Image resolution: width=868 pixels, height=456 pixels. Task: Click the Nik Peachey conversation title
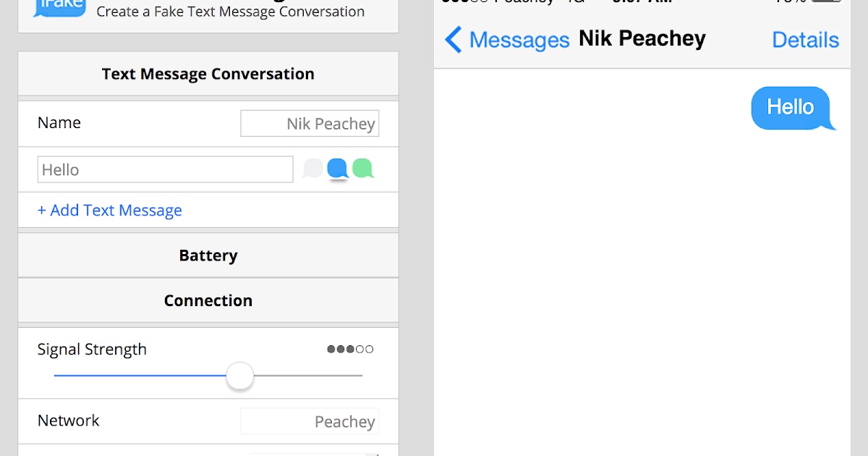click(x=642, y=38)
